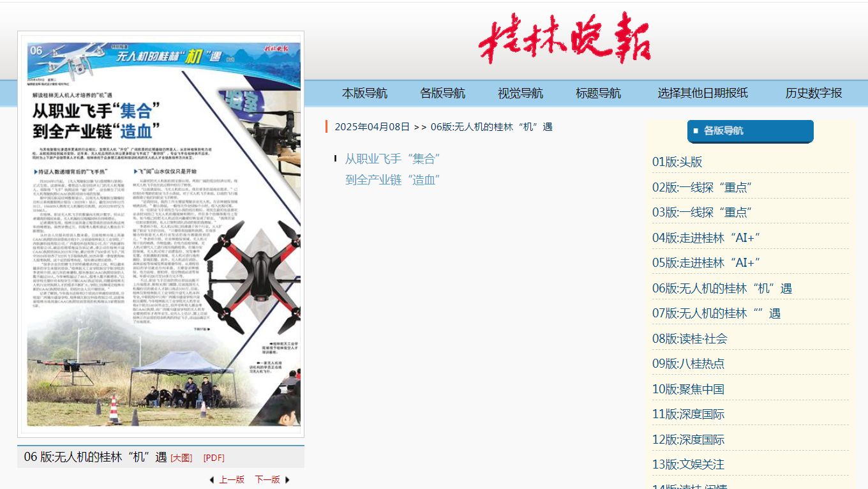Viewport: 868px width, 489px height.
Task: Download the page via PDF link
Action: (214, 458)
